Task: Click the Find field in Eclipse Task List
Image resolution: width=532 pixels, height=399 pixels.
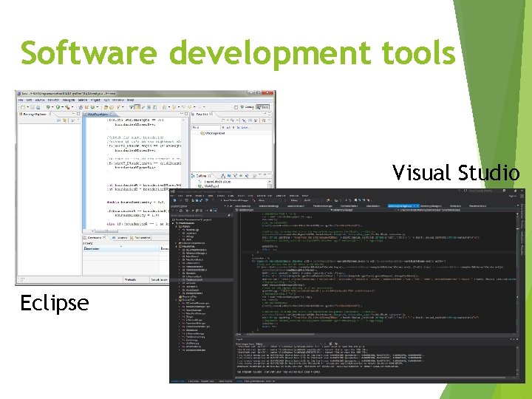Action: click(x=206, y=127)
